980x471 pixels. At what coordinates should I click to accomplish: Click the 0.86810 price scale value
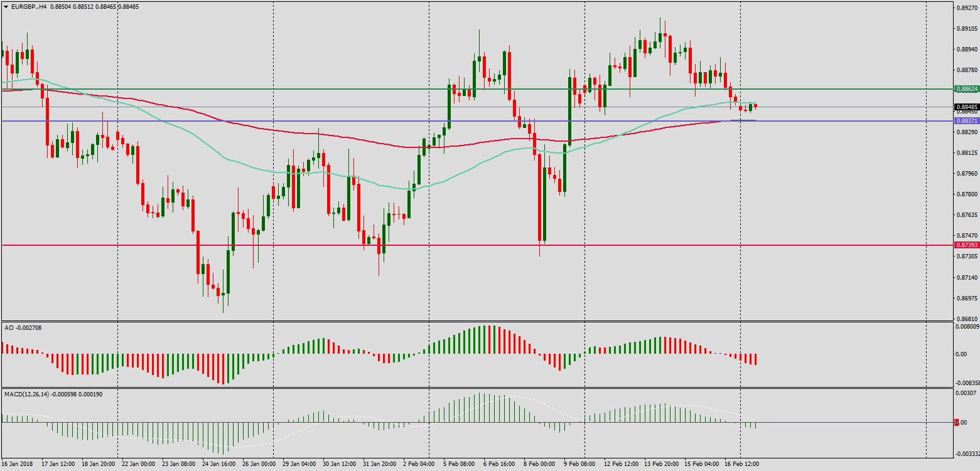coord(966,319)
